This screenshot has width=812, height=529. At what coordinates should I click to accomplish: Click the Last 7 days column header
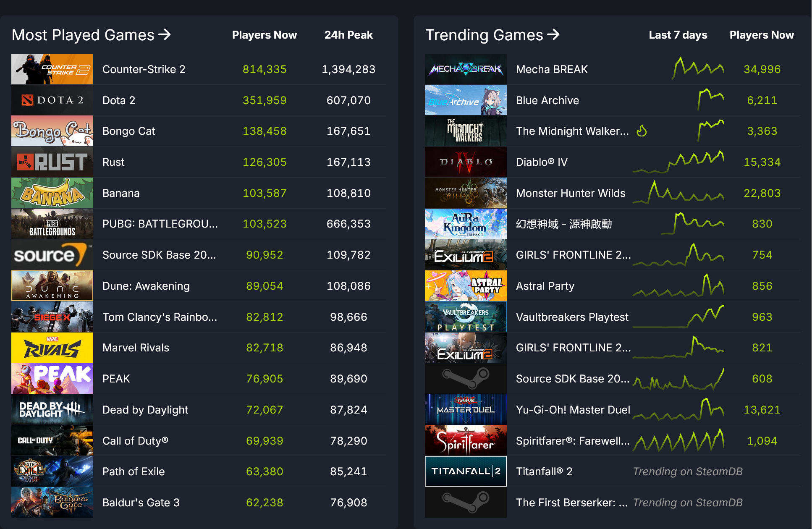(x=678, y=35)
